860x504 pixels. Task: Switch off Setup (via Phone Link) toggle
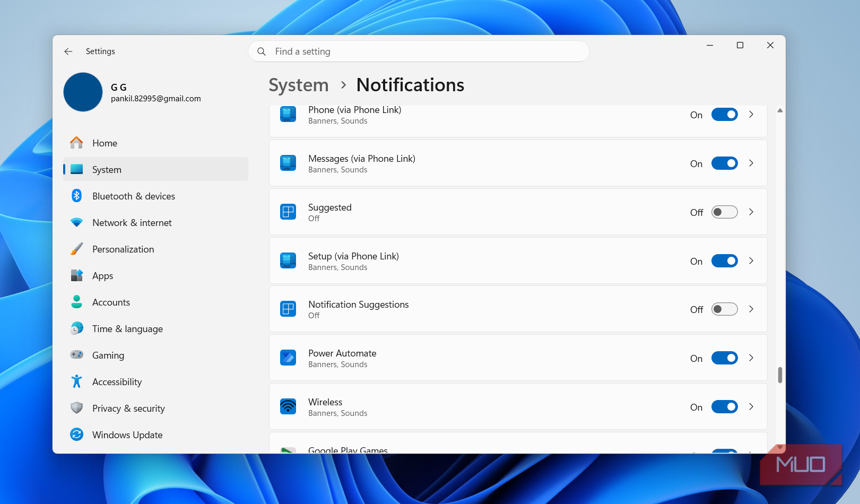725,261
